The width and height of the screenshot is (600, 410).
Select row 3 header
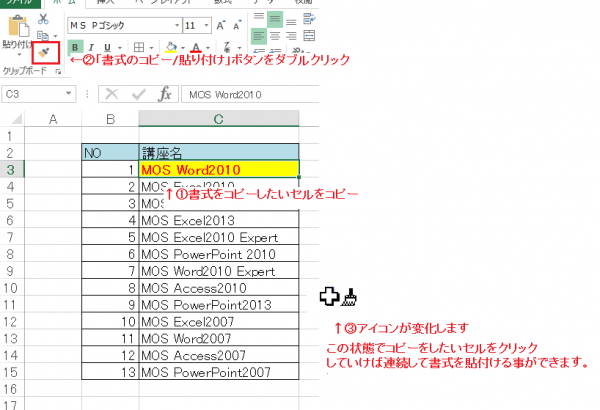12,169
